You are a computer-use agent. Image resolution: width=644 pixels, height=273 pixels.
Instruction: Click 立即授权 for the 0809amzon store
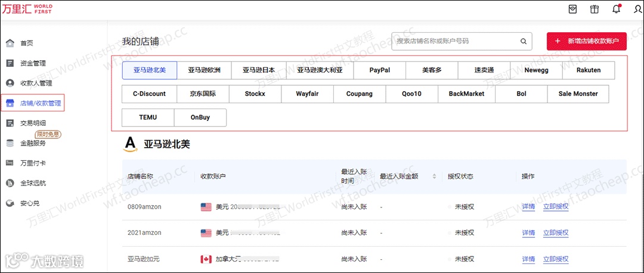556,206
